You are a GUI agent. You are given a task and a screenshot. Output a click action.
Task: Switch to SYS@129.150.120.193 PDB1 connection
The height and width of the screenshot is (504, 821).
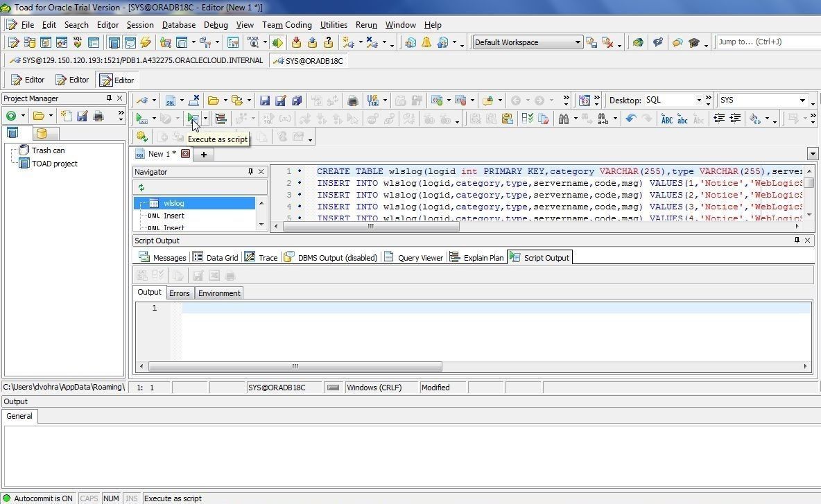tap(136, 61)
